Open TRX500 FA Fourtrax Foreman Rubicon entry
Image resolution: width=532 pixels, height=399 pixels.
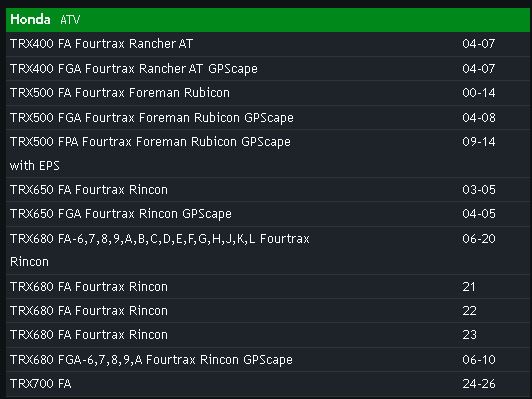[268, 93]
